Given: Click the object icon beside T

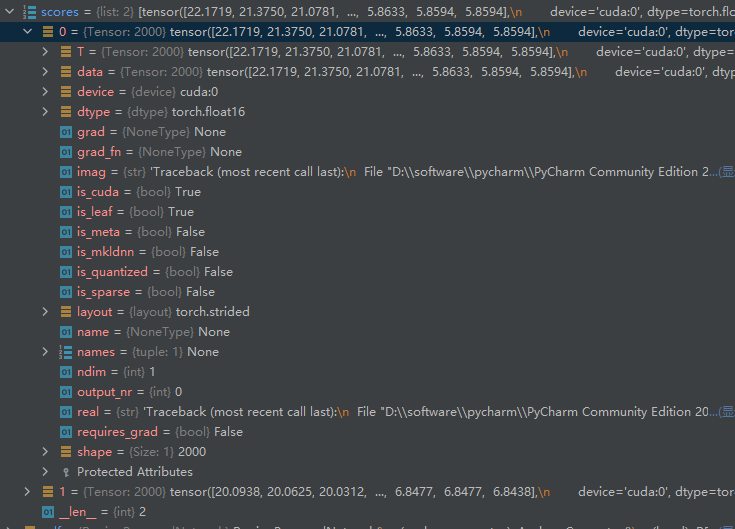Looking at the screenshot, I should (66, 52).
